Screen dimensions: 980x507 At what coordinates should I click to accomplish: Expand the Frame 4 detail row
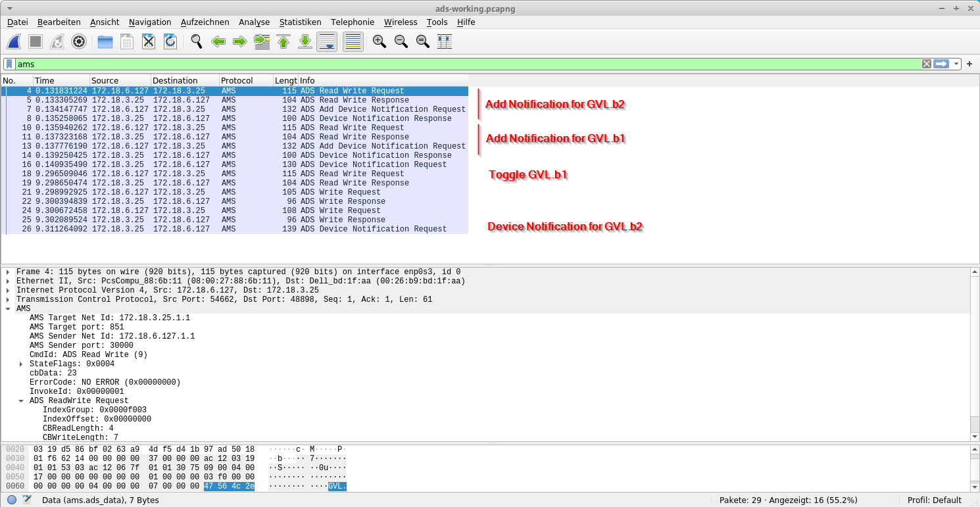(x=8, y=272)
